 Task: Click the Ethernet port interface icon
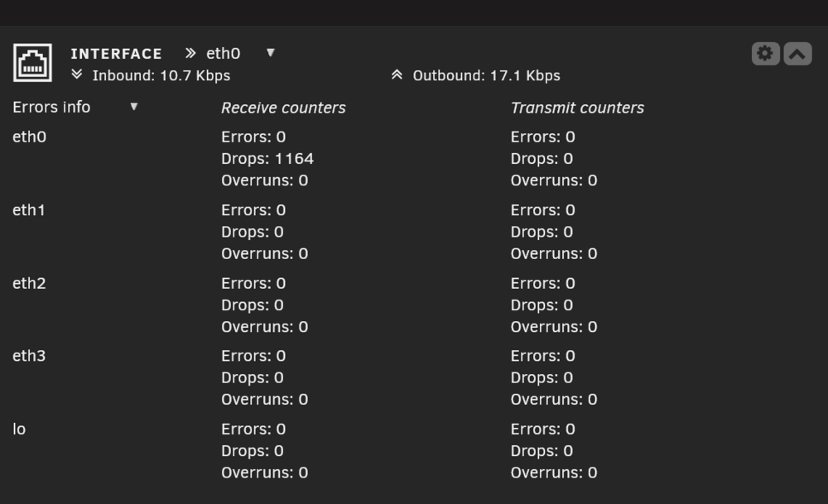32,63
